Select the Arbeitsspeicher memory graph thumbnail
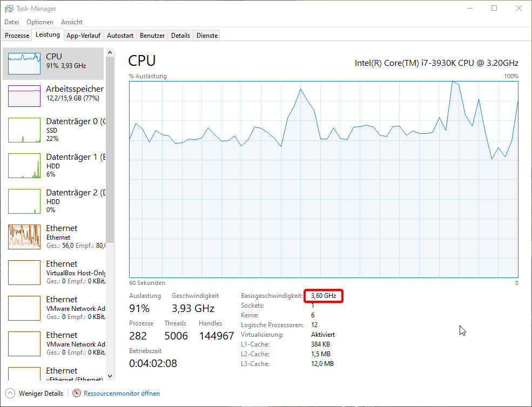The height and width of the screenshot is (407, 532). click(x=24, y=96)
